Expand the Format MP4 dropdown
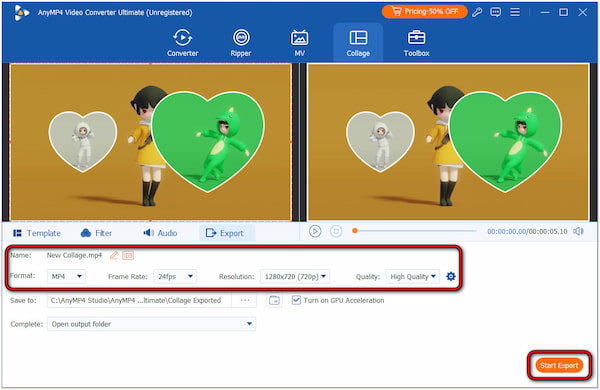 66,276
